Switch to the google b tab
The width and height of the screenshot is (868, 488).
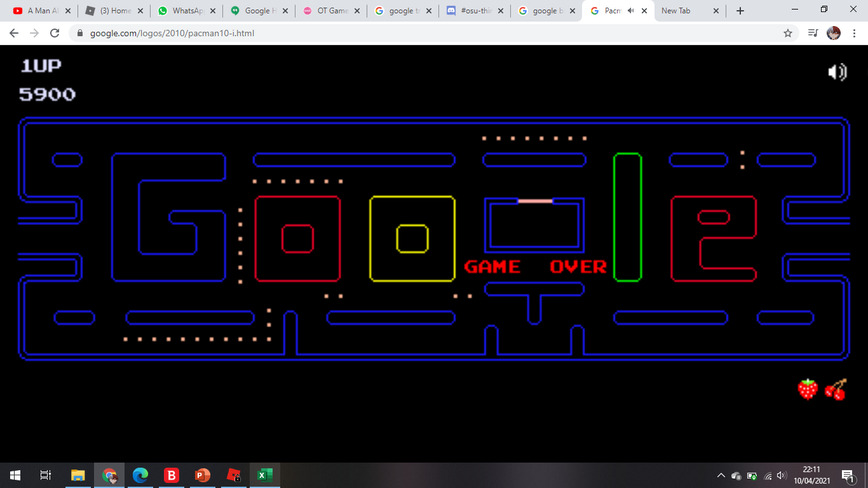pos(547,11)
